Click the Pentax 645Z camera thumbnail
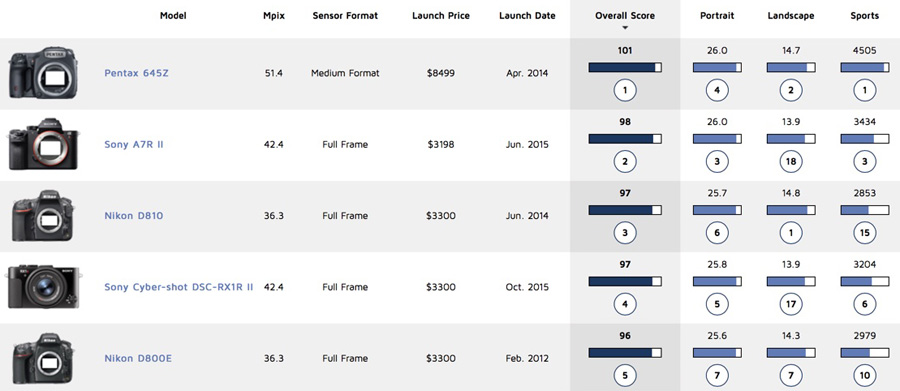 (x=43, y=73)
